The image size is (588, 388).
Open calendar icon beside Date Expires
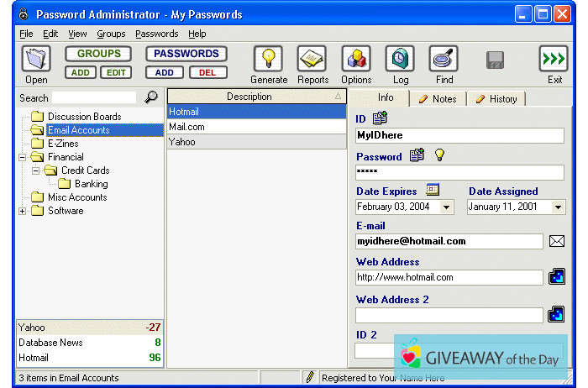[x=433, y=190]
